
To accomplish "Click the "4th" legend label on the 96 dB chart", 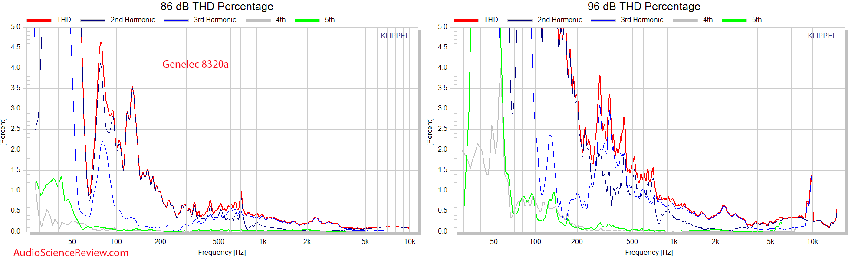I will pos(708,20).
